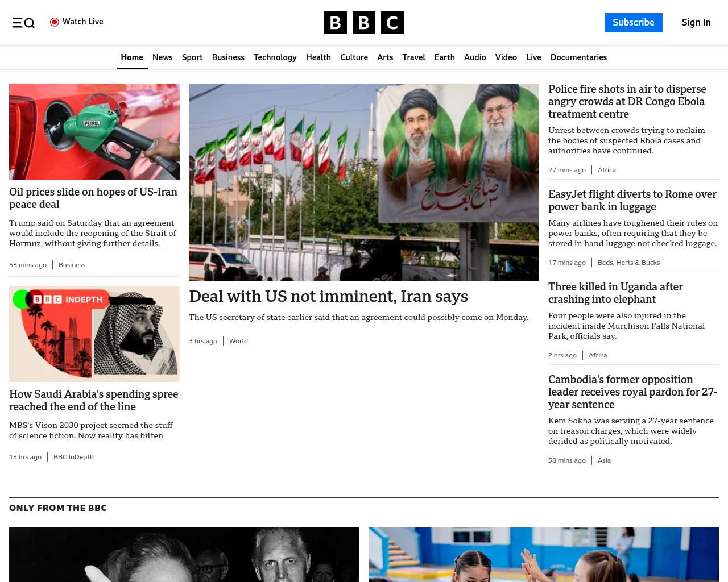Click the Beds, Herts & Bucks tag

629,263
